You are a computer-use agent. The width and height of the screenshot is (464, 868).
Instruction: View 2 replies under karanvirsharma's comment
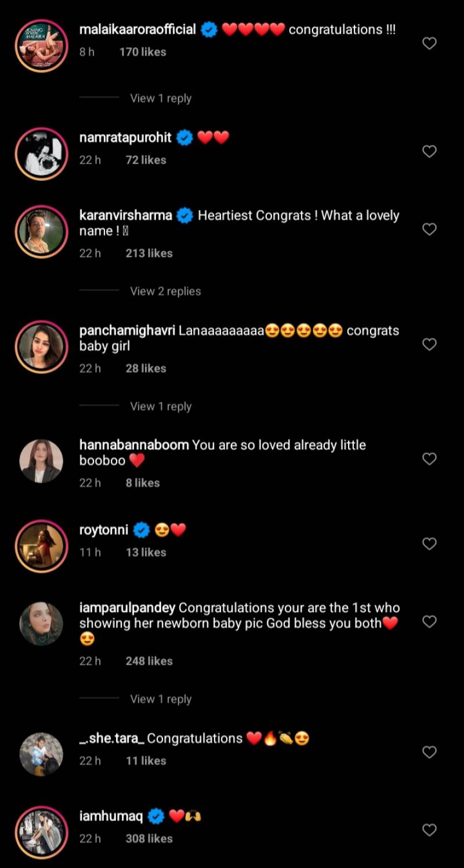pyautogui.click(x=165, y=291)
